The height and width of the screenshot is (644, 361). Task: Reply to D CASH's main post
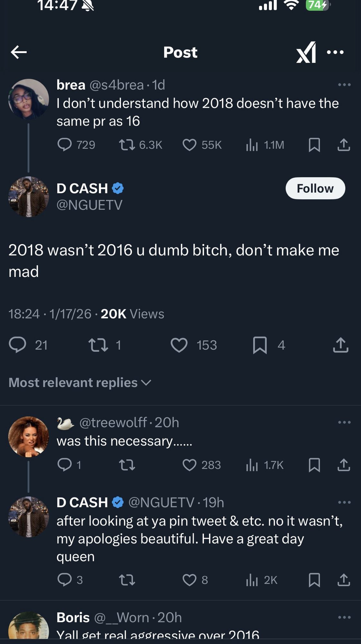pyautogui.click(x=17, y=345)
